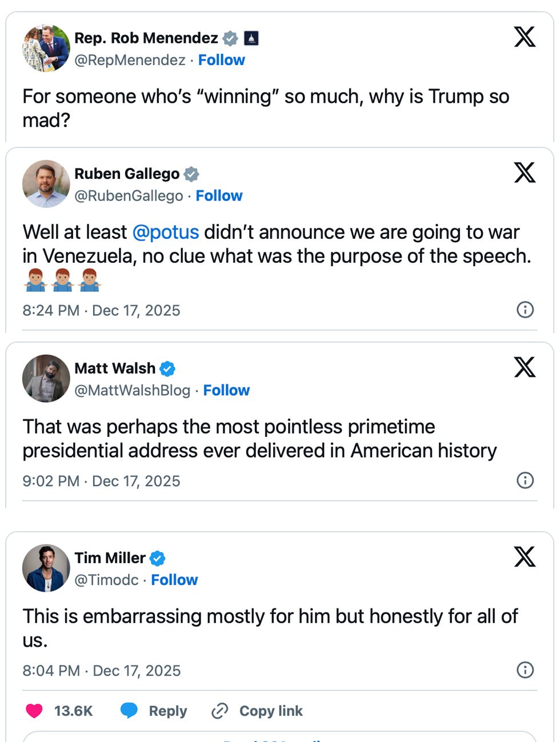
Task: Open the 8:24 PM Dec 17 timestamp
Action: [101, 310]
